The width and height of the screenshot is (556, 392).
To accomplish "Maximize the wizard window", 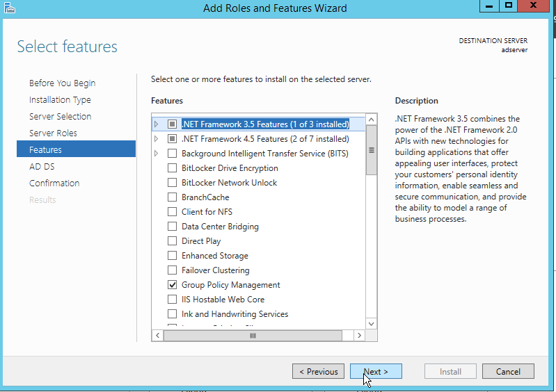I will coord(509,6).
